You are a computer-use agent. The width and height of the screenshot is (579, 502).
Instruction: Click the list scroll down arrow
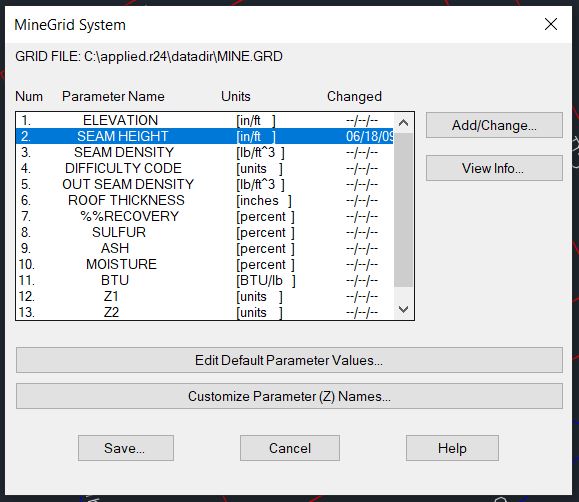pyautogui.click(x=403, y=309)
